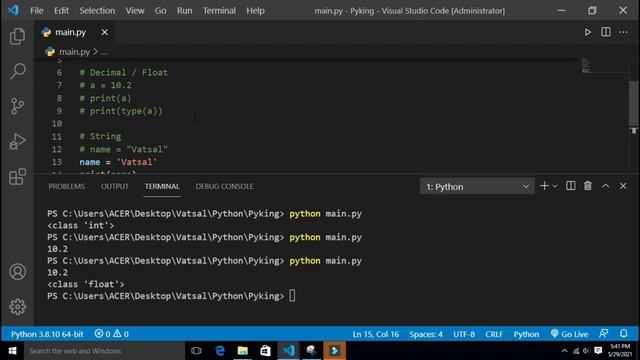This screenshot has height=360, width=640.
Task: Switch to the OUTPUT tab
Action: coord(115,187)
